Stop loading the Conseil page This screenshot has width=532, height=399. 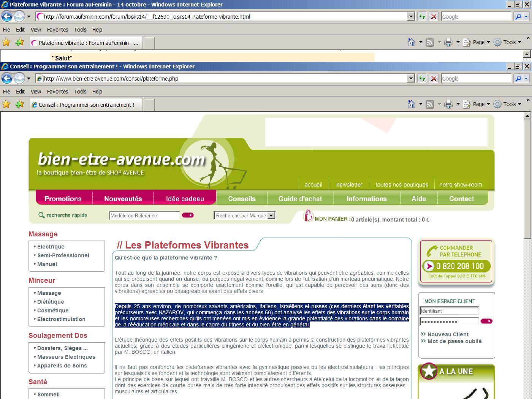434,78
